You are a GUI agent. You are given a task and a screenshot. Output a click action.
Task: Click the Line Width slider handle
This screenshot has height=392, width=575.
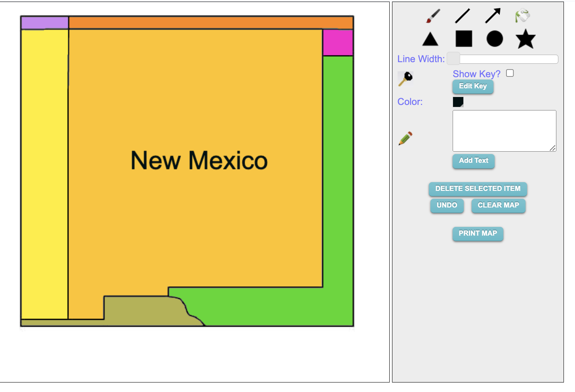[x=453, y=59]
